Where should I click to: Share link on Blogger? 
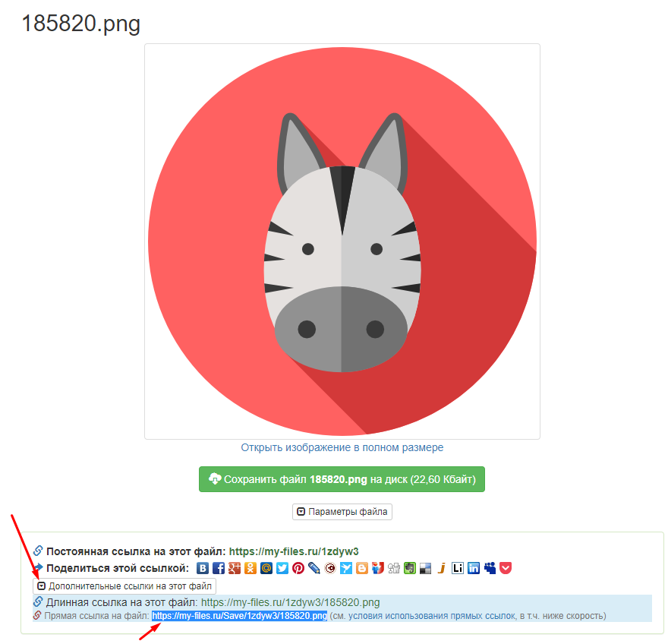[x=361, y=568]
